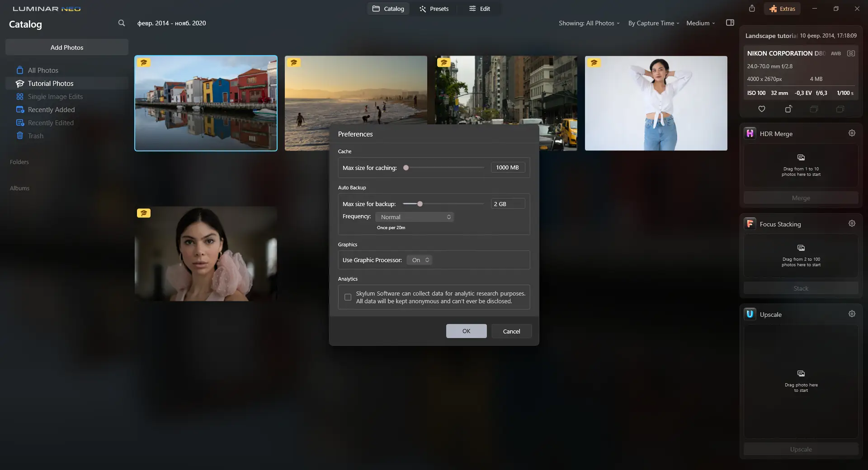Viewport: 868px width, 470px height.
Task: Confirm preferences with OK
Action: tap(467, 331)
